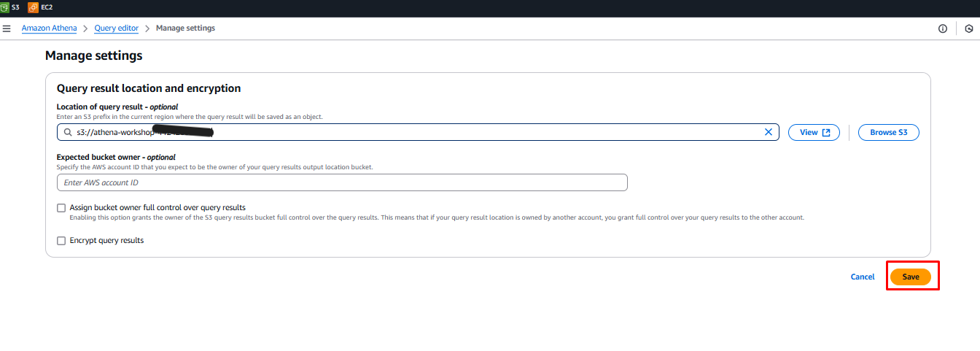The image size is (980, 351).
Task: Click the external link icon on View
Action: click(826, 133)
